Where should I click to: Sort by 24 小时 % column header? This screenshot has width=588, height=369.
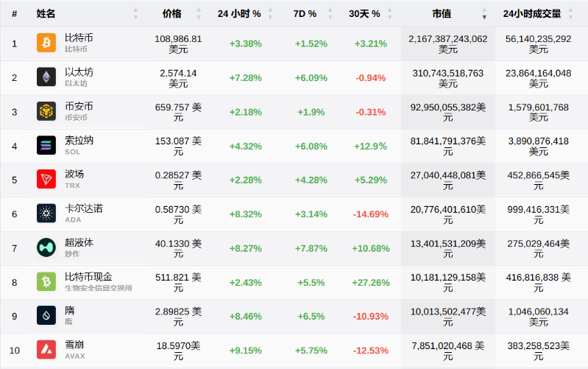[239, 14]
